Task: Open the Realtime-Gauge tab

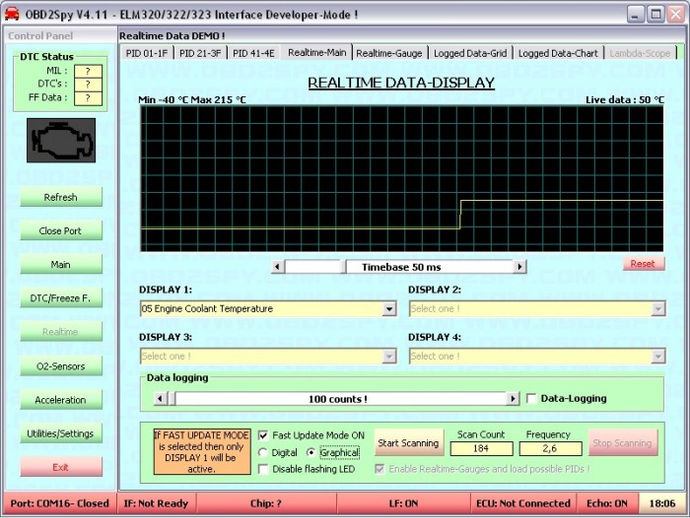Action: tap(389, 53)
